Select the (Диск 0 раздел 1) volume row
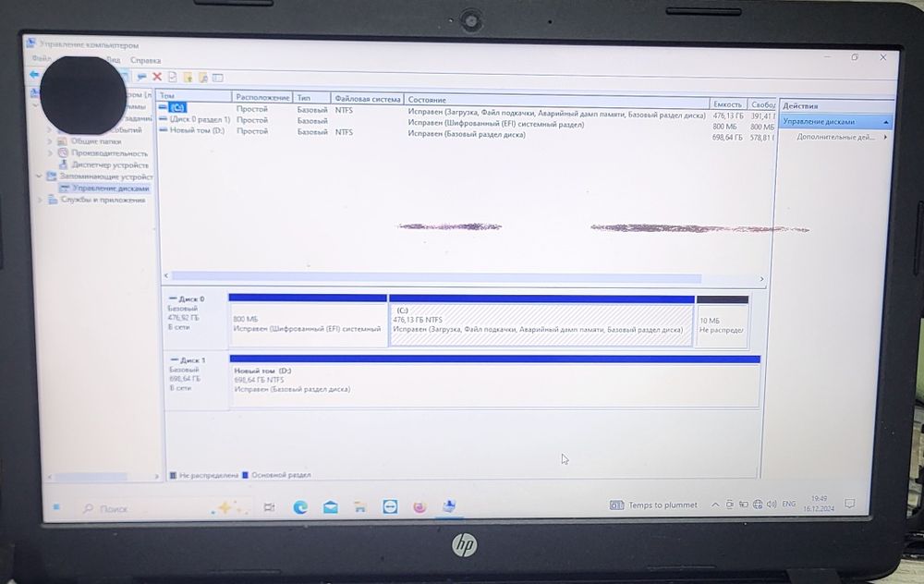Image resolution: width=924 pixels, height=584 pixels. point(466,123)
